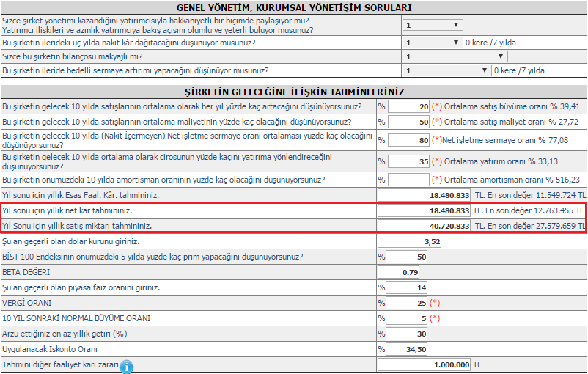
Task: Click the blue info icon beside Tahmini diğer faaliyet
Action: tap(126, 367)
